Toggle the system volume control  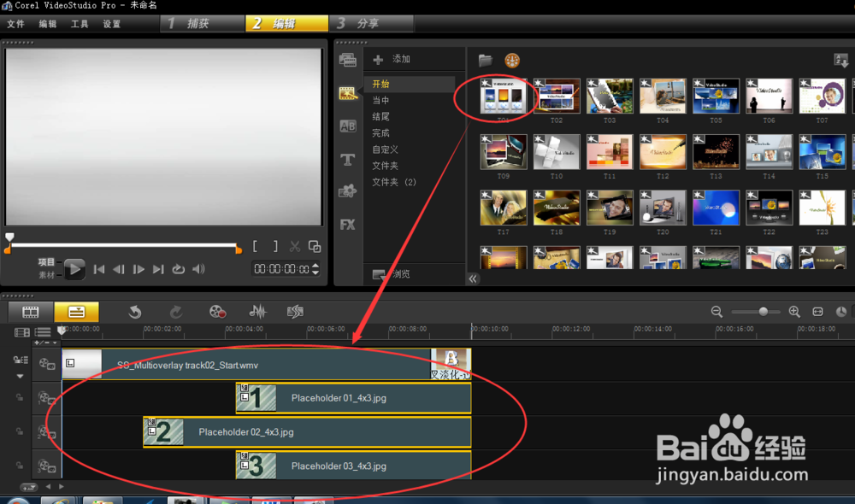(x=199, y=269)
